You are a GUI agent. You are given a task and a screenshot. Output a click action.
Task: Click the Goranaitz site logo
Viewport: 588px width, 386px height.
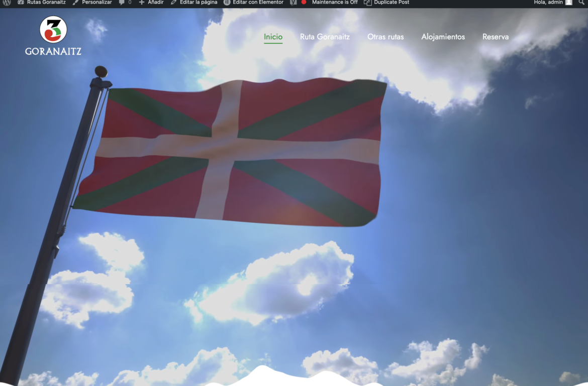53,35
